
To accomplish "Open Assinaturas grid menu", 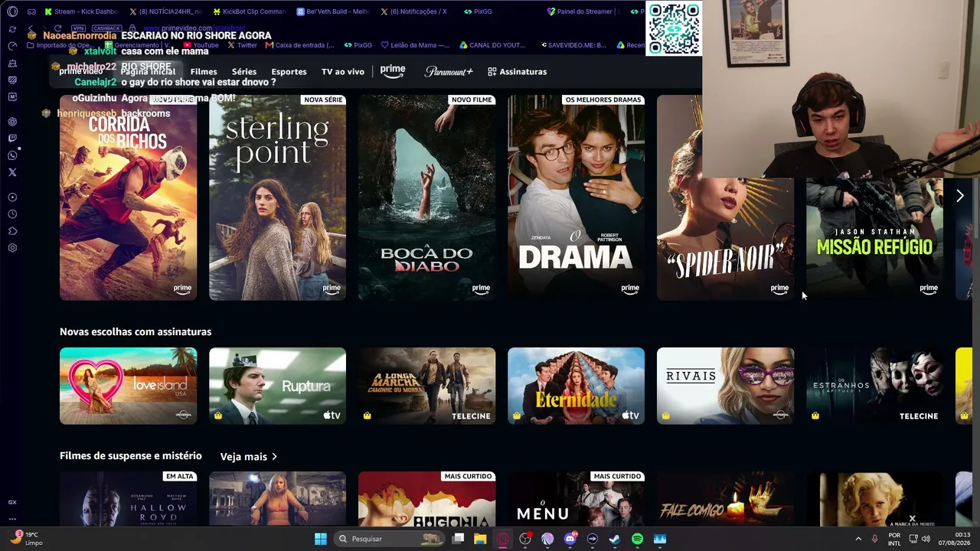I will [x=518, y=72].
